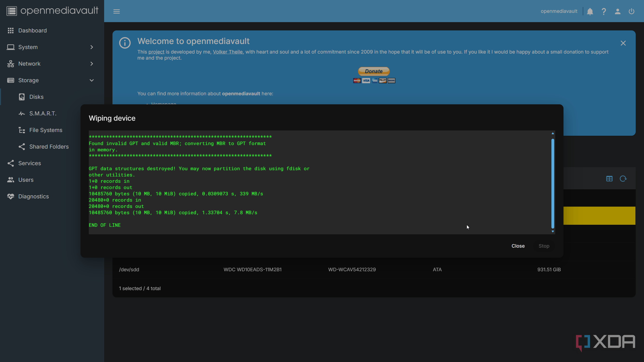Close the Wiping device dialog

(x=518, y=246)
